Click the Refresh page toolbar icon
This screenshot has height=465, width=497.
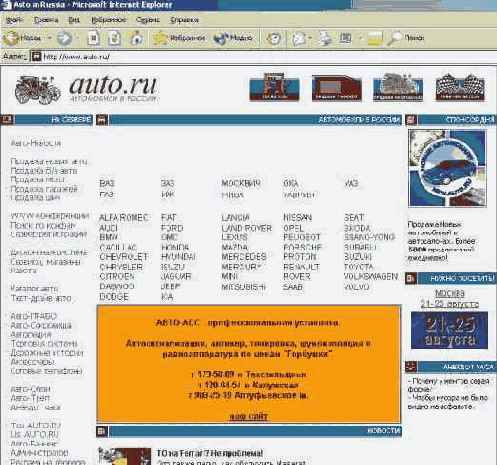[x=114, y=38]
